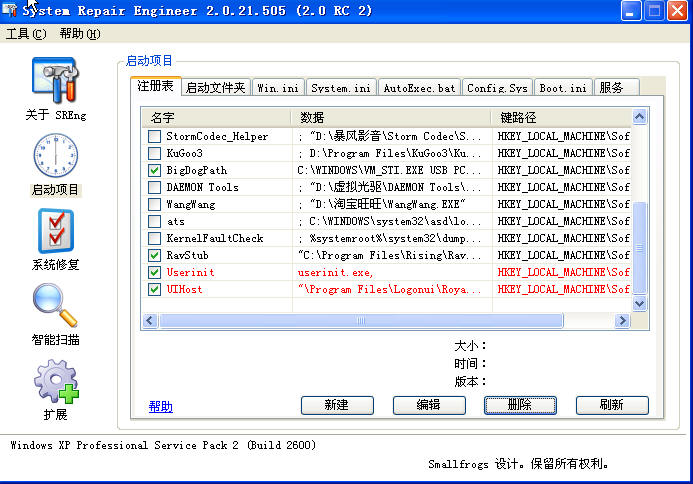Screen dimensions: 693x484
Task: Click the Windows XP Professional status text
Action: point(163,445)
